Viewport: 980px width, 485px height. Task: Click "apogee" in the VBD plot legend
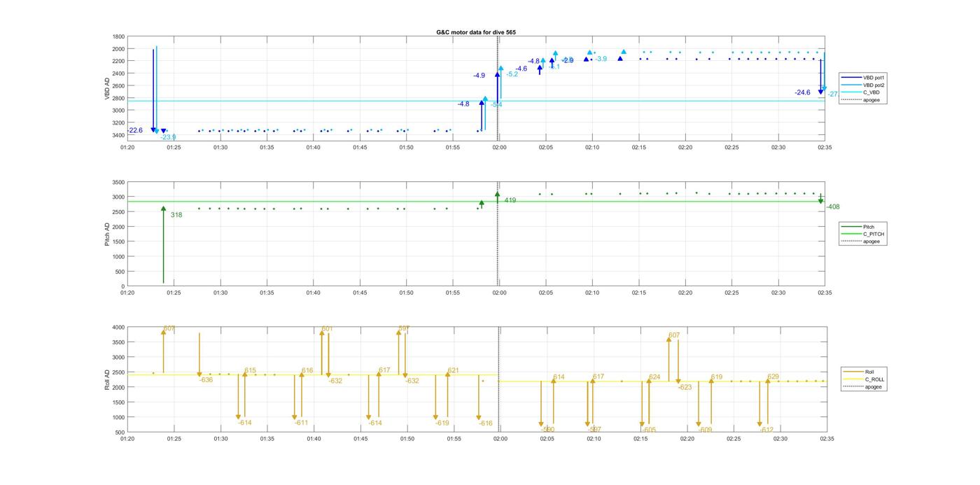click(863, 99)
